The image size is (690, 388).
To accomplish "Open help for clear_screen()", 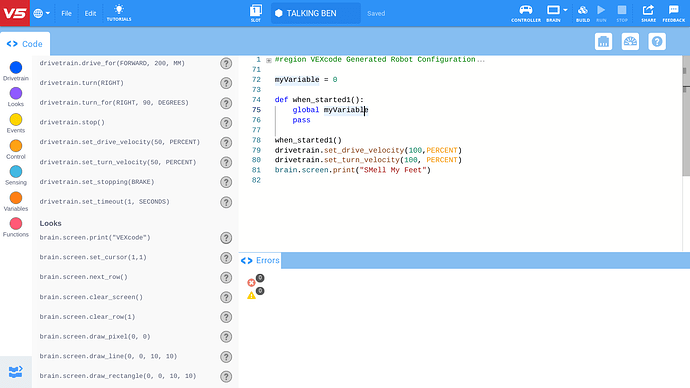I will click(226, 297).
